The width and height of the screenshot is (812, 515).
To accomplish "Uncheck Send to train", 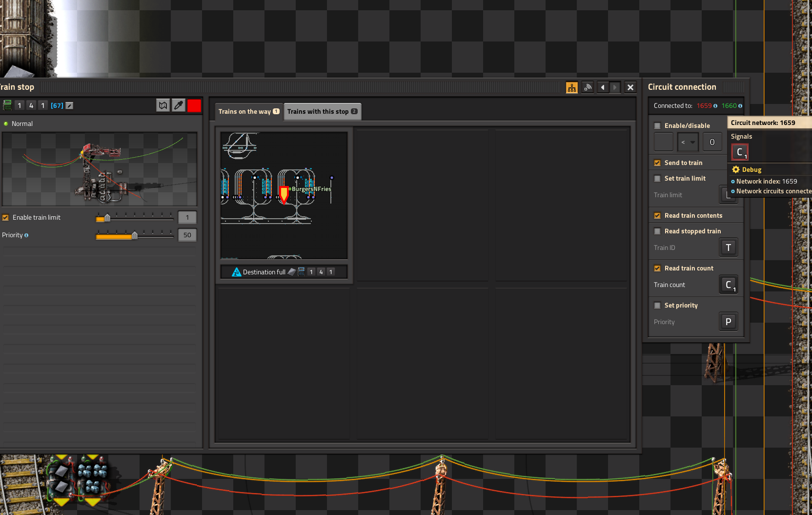I will [x=657, y=163].
